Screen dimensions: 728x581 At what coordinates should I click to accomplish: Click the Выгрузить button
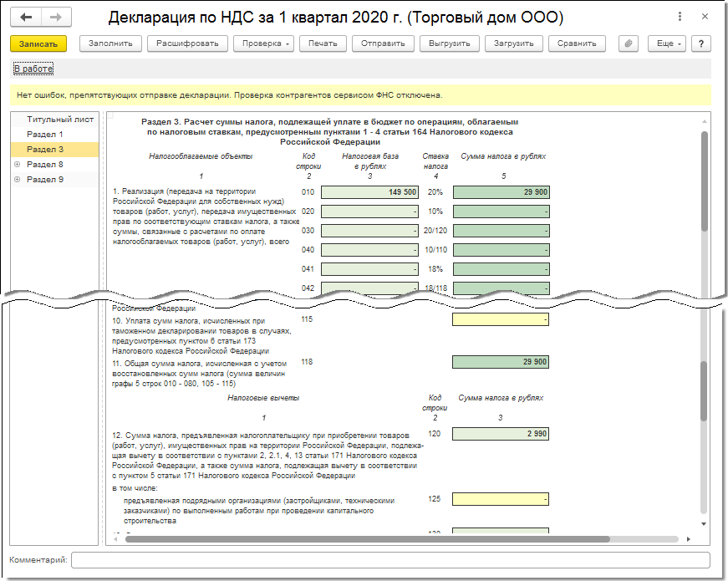(x=450, y=43)
